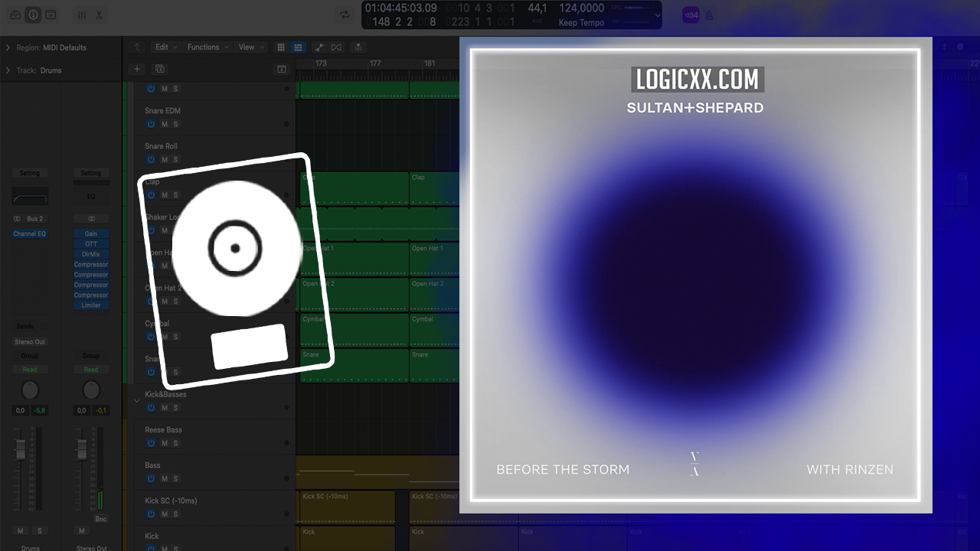980x551 pixels.
Task: Open the Editors scissors icon
Action: 99,15
